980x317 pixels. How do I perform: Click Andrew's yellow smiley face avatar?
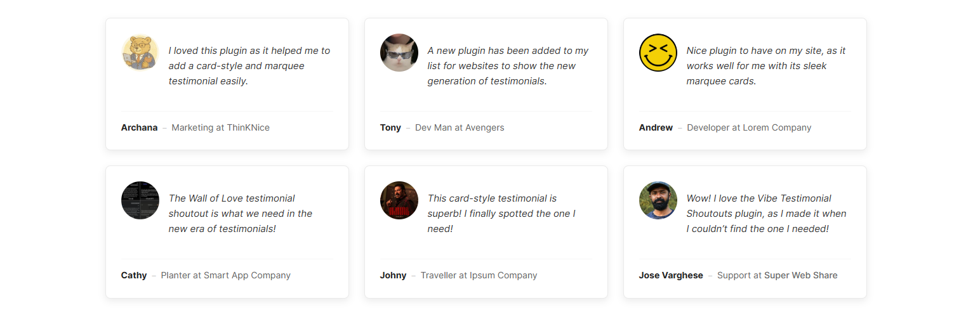(658, 53)
